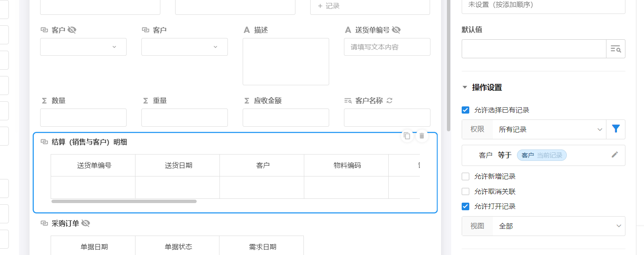Uncheck 允许选择已有记录 checkbox
The image size is (644, 255).
tap(465, 110)
